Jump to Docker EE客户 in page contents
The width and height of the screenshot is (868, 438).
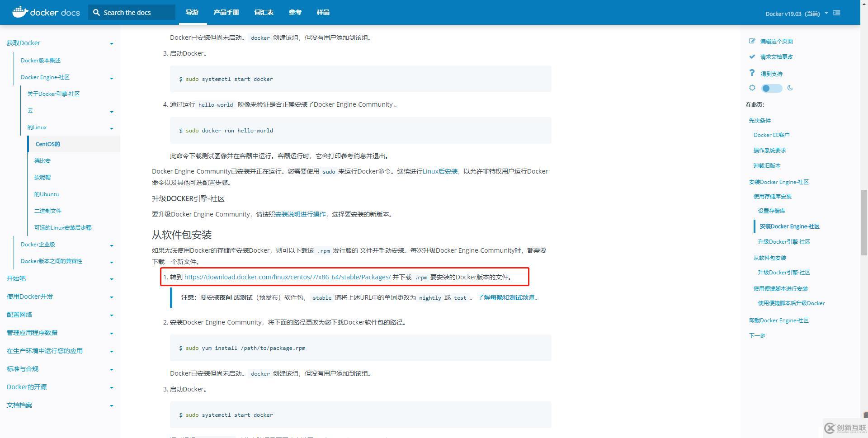[x=771, y=135]
